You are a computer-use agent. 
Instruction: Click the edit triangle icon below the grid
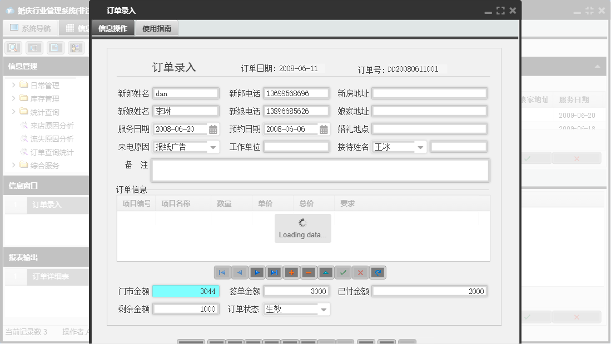pos(327,272)
